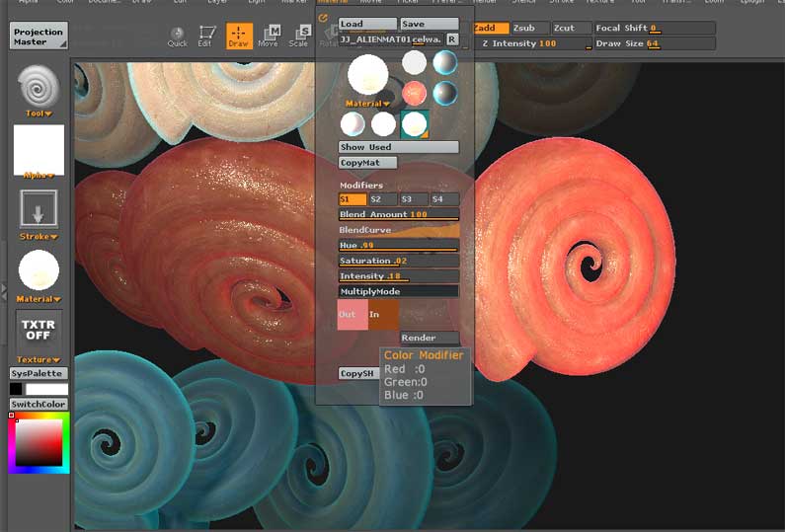
Task: Select the S3 shader slot
Action: 414,199
